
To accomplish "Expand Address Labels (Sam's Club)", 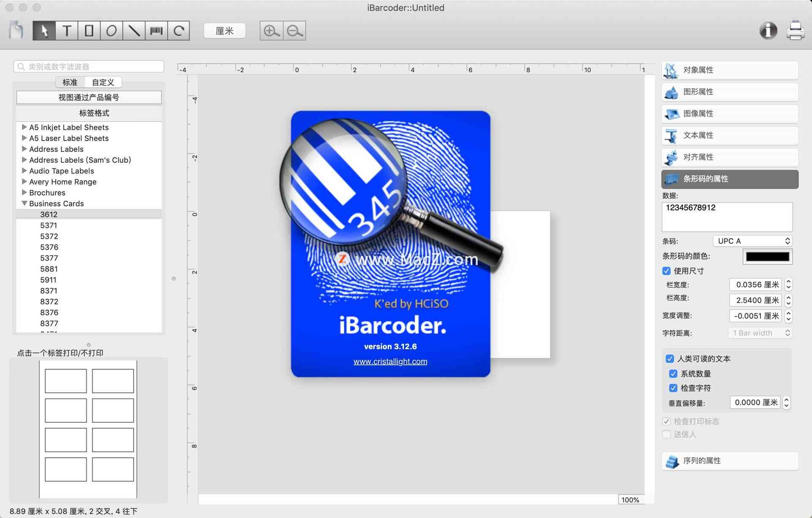I will [24, 160].
